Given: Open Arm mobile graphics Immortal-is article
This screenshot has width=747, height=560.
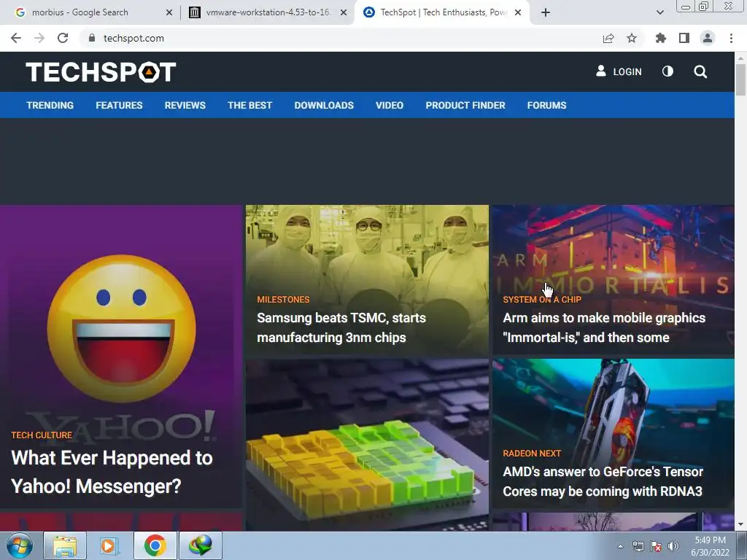Looking at the screenshot, I should pos(604,327).
